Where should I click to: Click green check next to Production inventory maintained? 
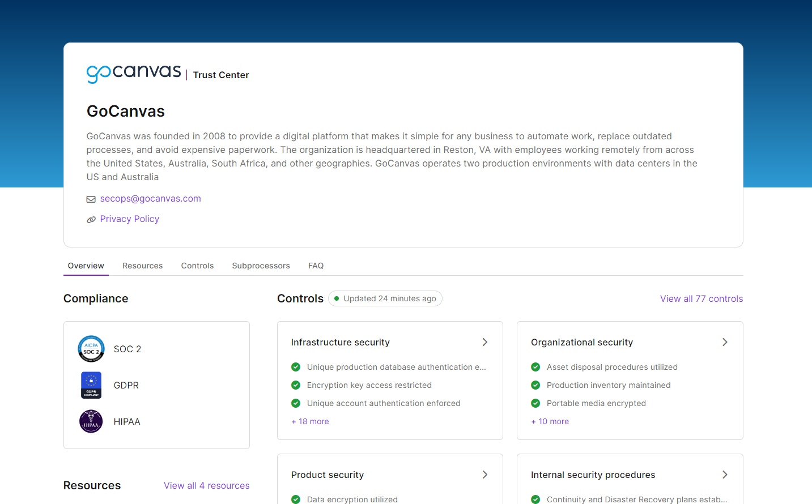pyautogui.click(x=535, y=385)
